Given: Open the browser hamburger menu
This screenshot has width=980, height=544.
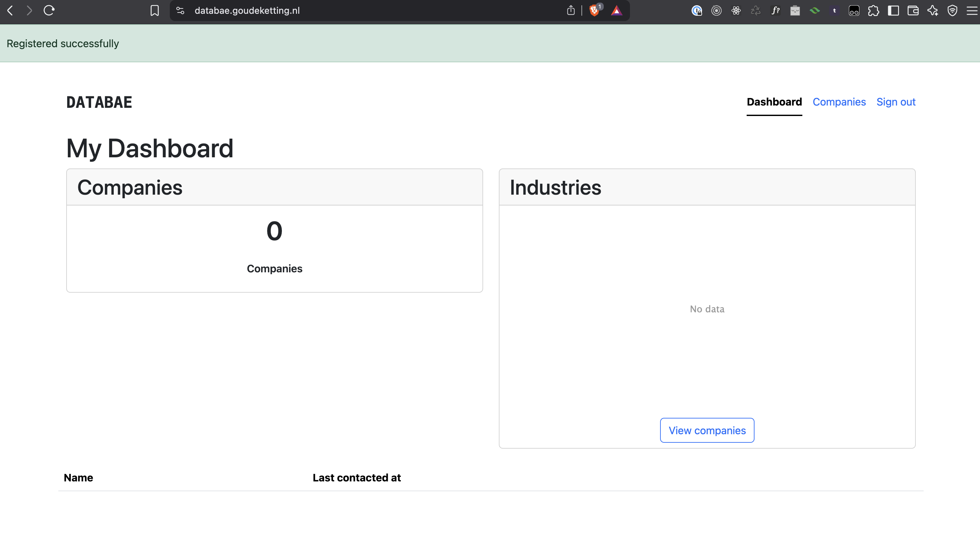Looking at the screenshot, I should (972, 10).
